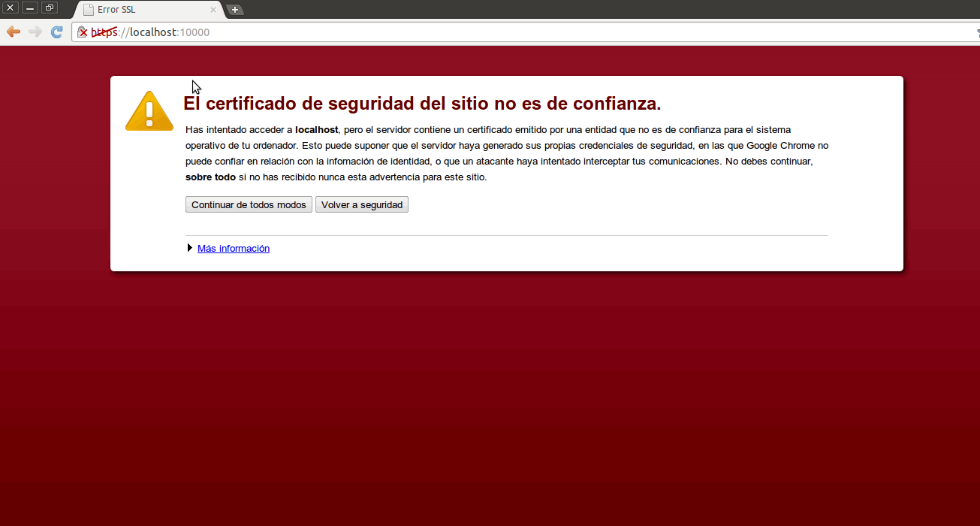Expand details with the black disclosure triangle
The image size is (980, 526).
click(x=190, y=248)
